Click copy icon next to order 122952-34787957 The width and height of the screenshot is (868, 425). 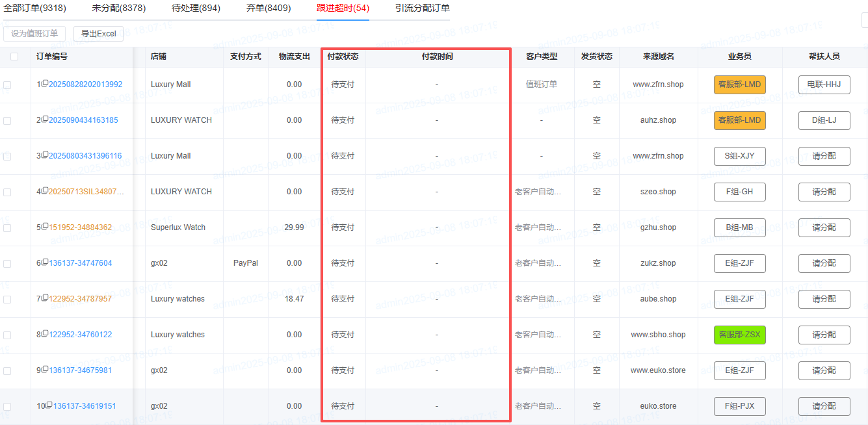click(x=45, y=298)
